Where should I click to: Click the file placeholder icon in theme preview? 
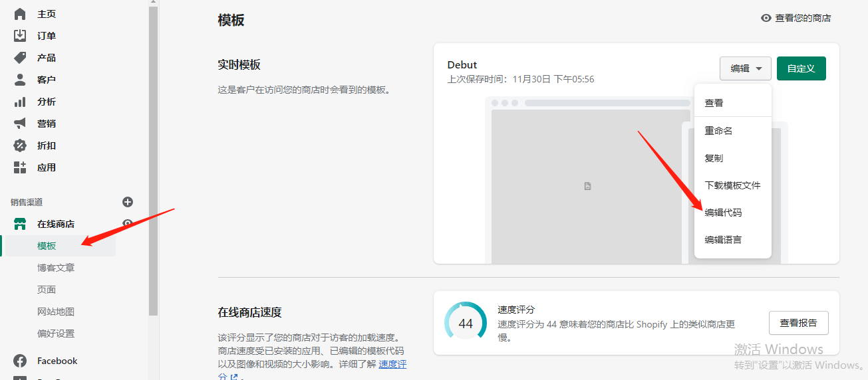point(587,187)
